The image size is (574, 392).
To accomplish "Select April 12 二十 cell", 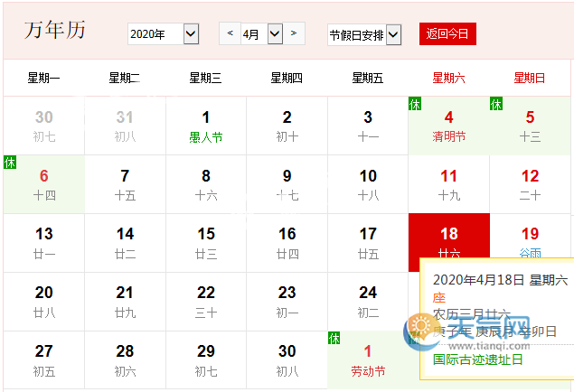I will pyautogui.click(x=530, y=184).
